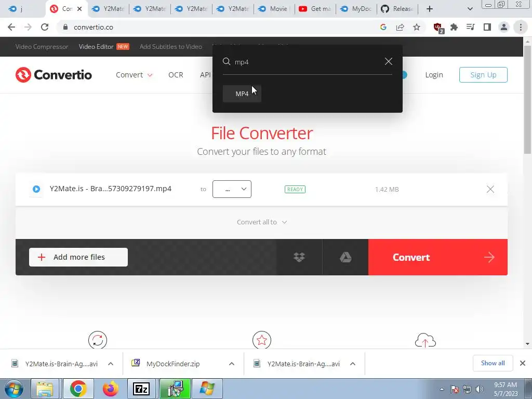Close the format search popup
The width and height of the screenshot is (532, 399).
pos(389,61)
